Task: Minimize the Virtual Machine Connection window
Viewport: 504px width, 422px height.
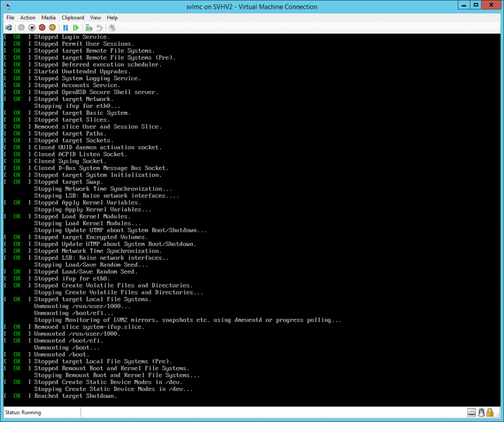Action: pos(464,5)
